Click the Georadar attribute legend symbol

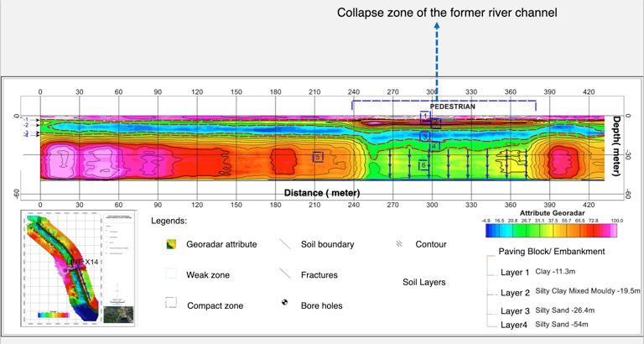point(171,244)
